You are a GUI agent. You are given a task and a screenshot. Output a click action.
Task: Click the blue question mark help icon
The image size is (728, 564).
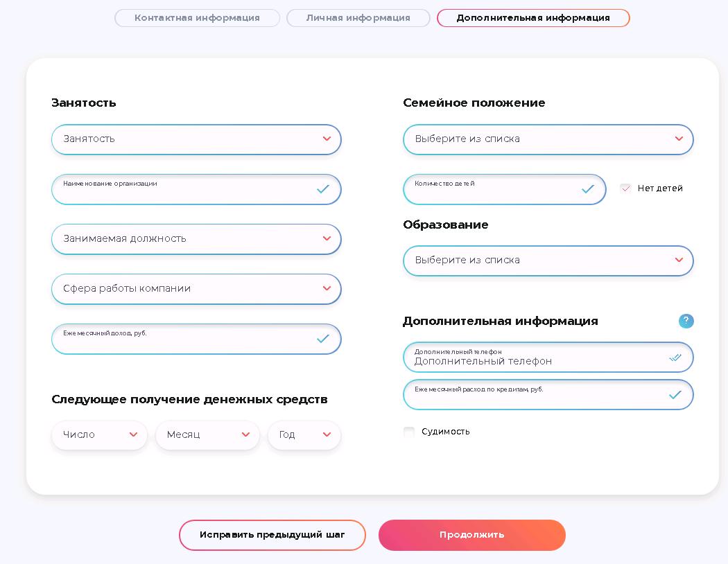[686, 321]
